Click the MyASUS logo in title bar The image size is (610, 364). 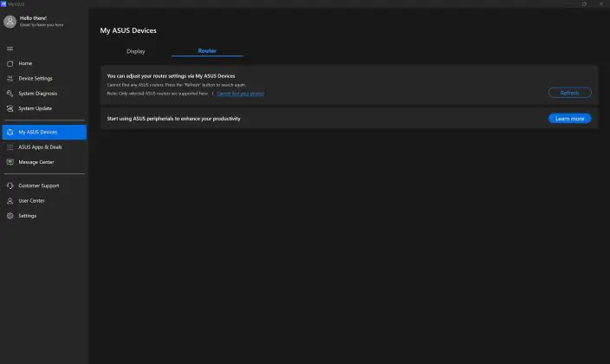point(3,3)
